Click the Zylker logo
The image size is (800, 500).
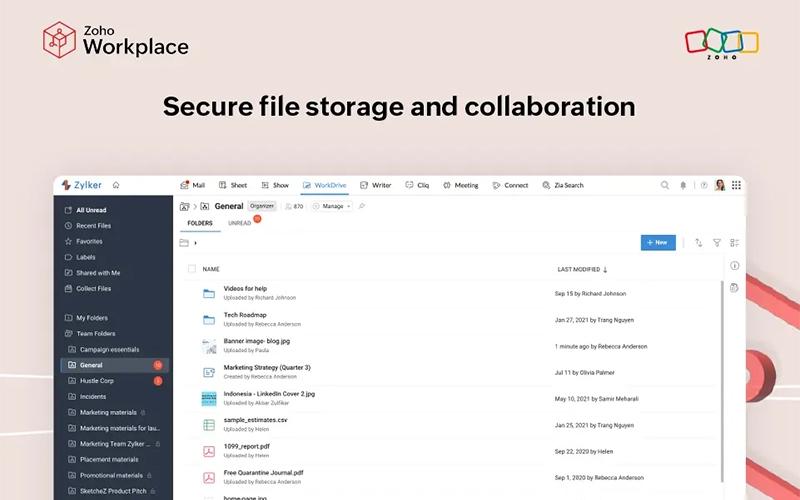pyautogui.click(x=82, y=185)
